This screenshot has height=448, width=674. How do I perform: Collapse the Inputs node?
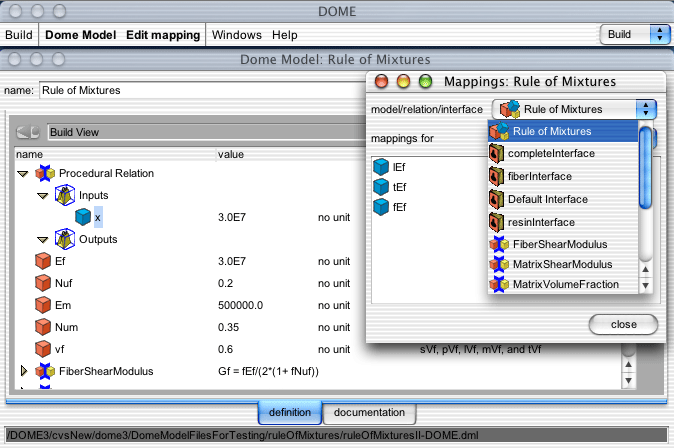tap(43, 196)
